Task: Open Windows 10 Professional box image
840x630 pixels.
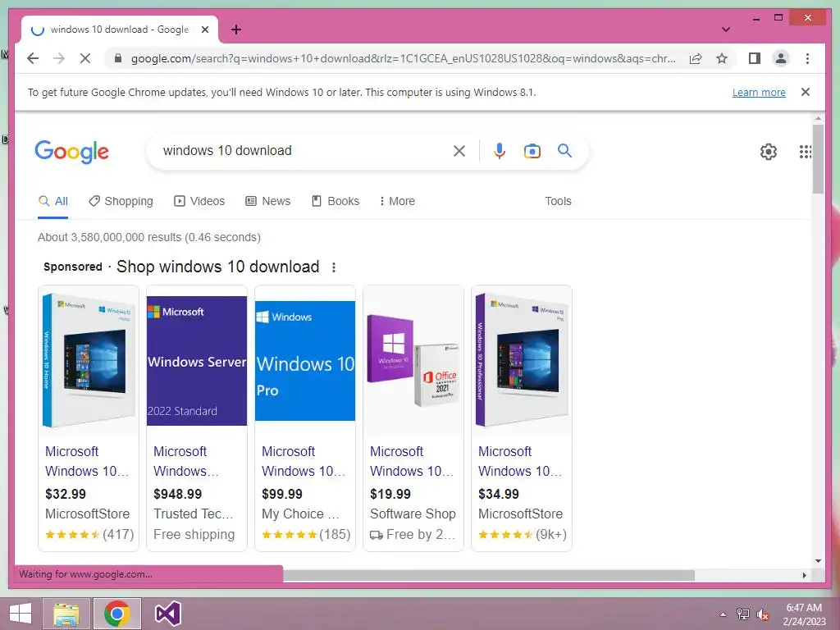Action: coord(521,360)
